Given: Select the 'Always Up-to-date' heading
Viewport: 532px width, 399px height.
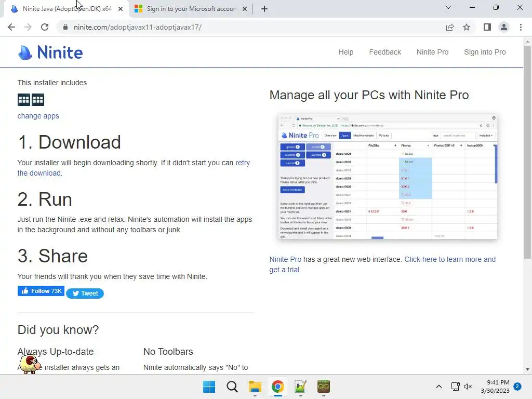Looking at the screenshot, I should [56, 352].
